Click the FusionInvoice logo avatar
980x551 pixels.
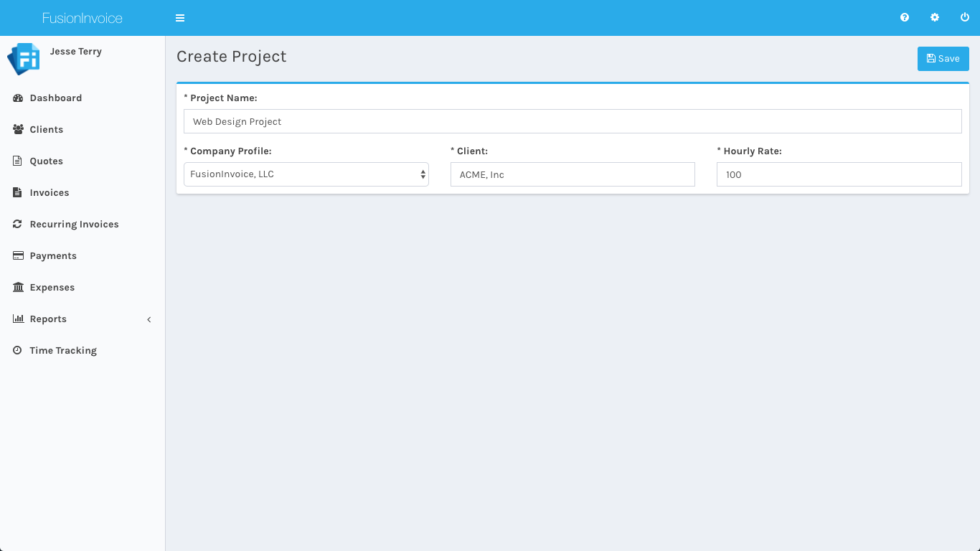click(x=24, y=59)
